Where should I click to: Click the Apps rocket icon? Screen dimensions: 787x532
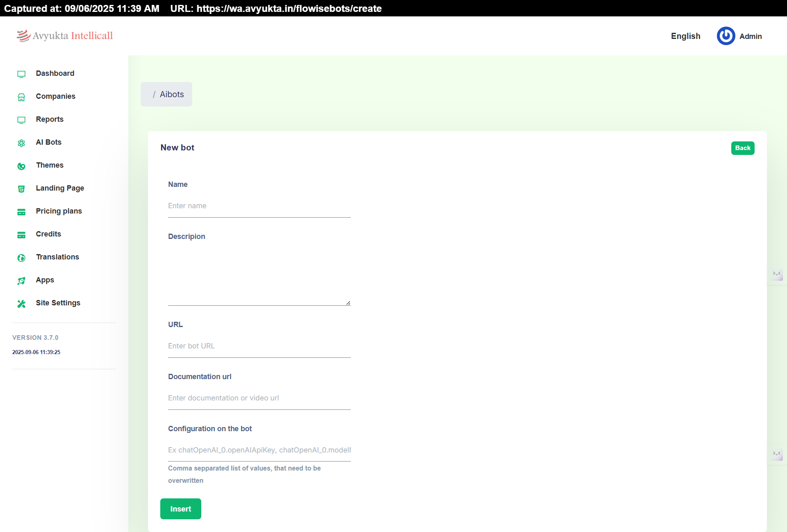21,280
